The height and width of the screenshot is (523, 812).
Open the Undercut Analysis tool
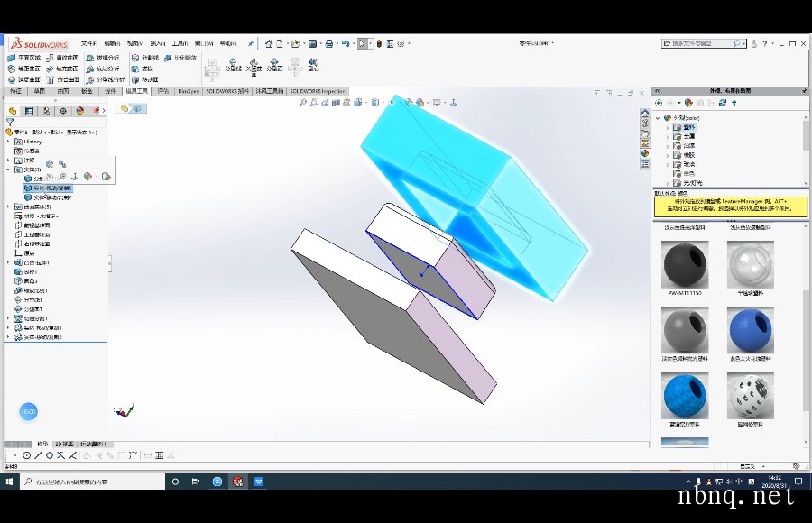103,69
